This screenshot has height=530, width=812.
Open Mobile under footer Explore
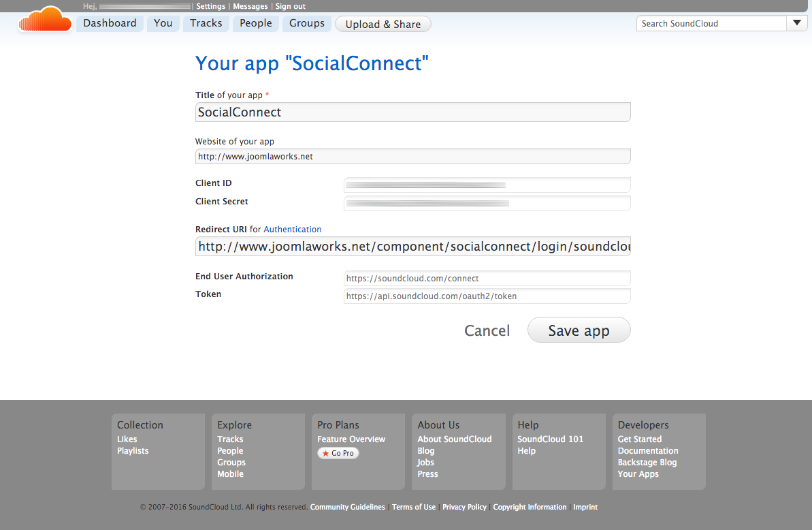coord(230,473)
